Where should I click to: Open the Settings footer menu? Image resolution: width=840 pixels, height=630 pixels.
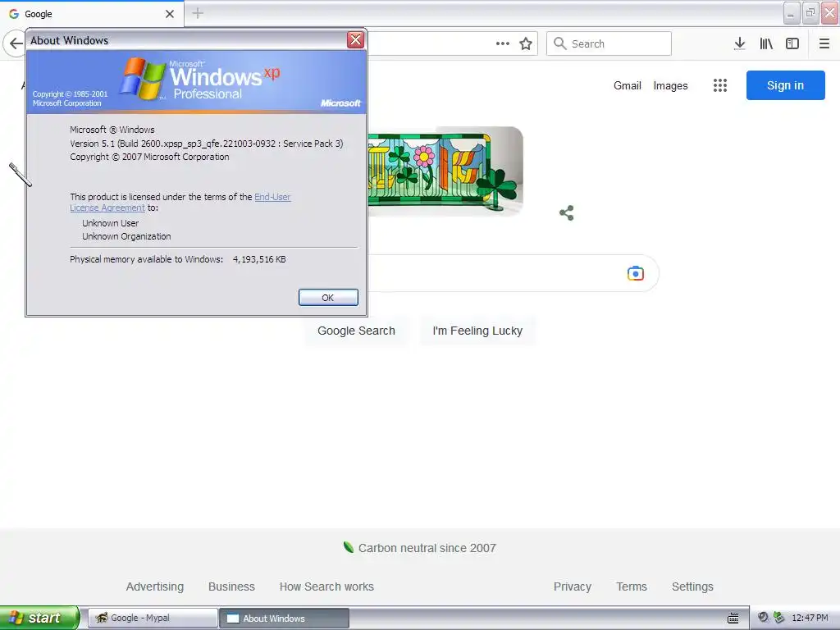[692, 587]
